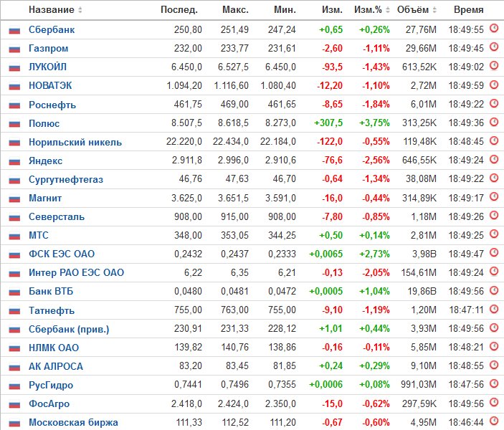Screen dimensions: 504x430
Task: Click the clock icon in Магнит row
Action: [494, 196]
